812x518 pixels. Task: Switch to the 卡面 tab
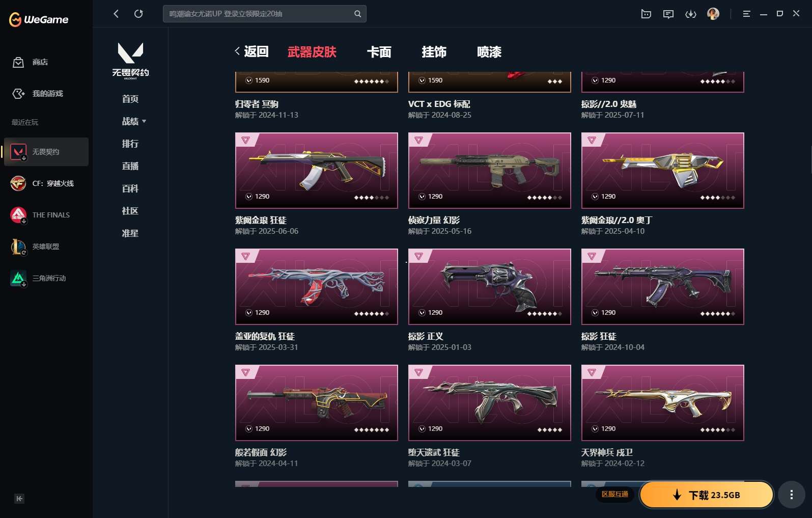379,52
